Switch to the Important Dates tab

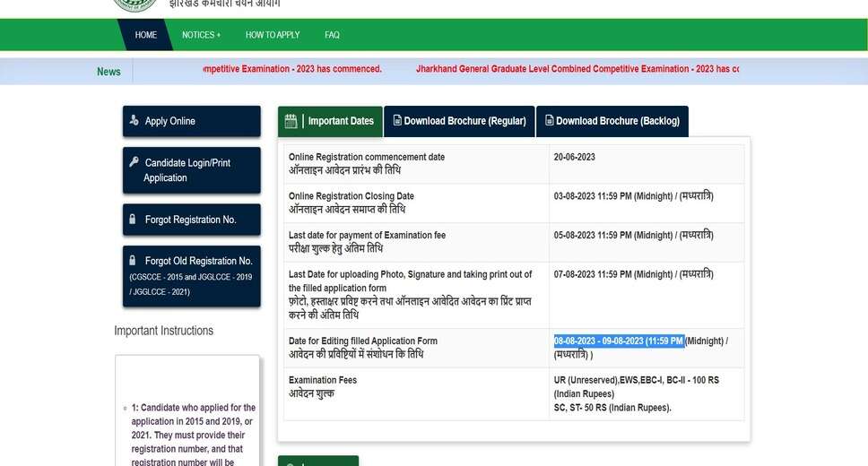(330, 121)
